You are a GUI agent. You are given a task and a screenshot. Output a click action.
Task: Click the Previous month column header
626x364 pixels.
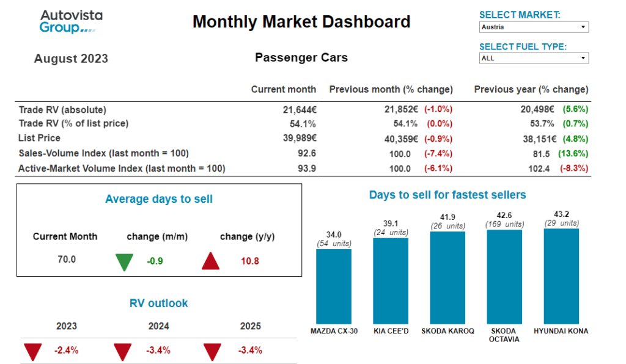click(391, 90)
